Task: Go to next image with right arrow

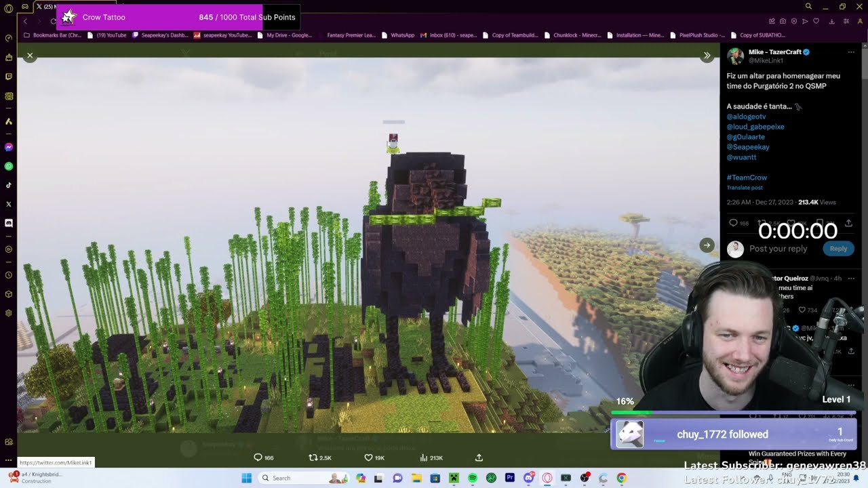Action: click(707, 245)
